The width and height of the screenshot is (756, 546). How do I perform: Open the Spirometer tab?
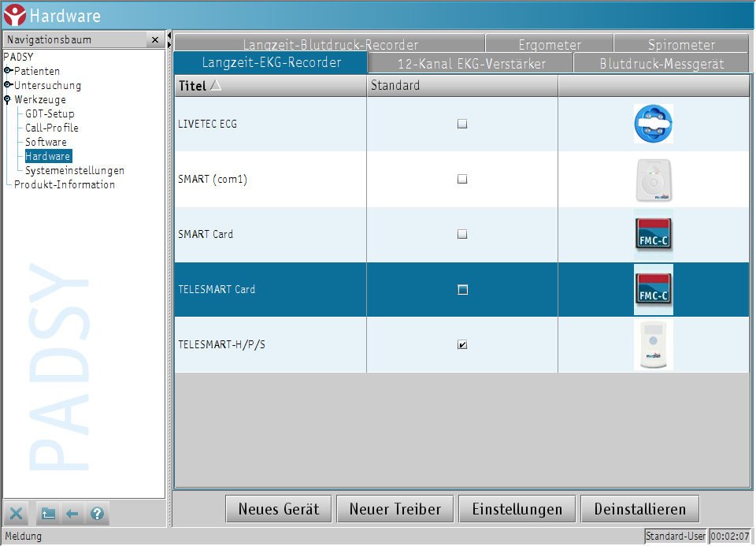(x=681, y=45)
